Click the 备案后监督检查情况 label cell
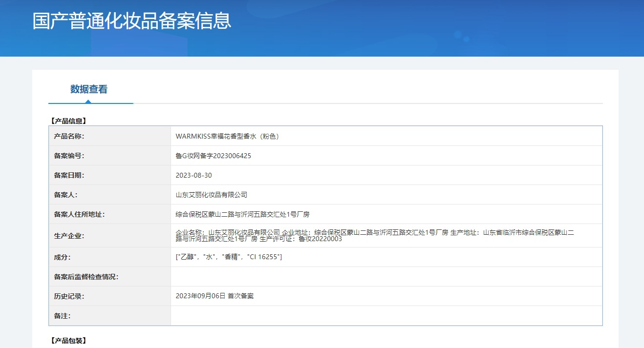 click(110, 277)
